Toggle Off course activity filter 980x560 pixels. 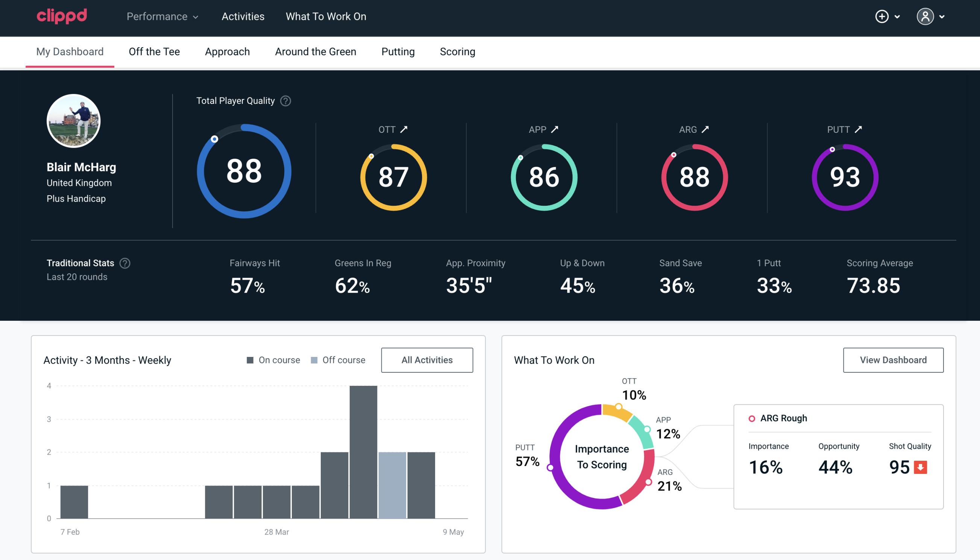(337, 360)
